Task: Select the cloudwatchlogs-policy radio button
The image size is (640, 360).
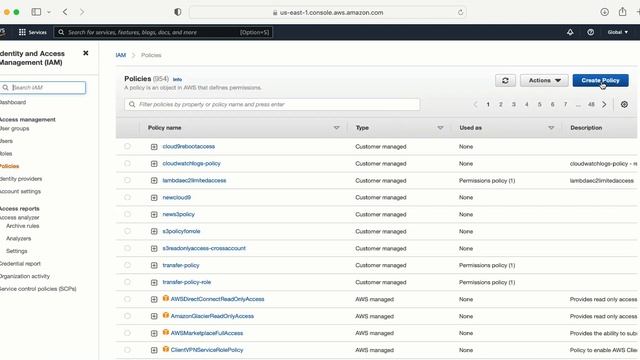Action: pyautogui.click(x=127, y=163)
